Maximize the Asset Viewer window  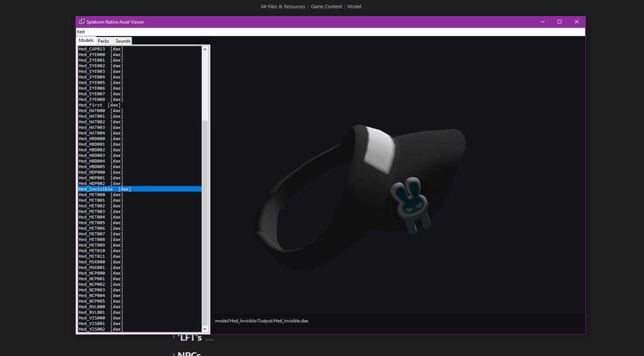[559, 22]
